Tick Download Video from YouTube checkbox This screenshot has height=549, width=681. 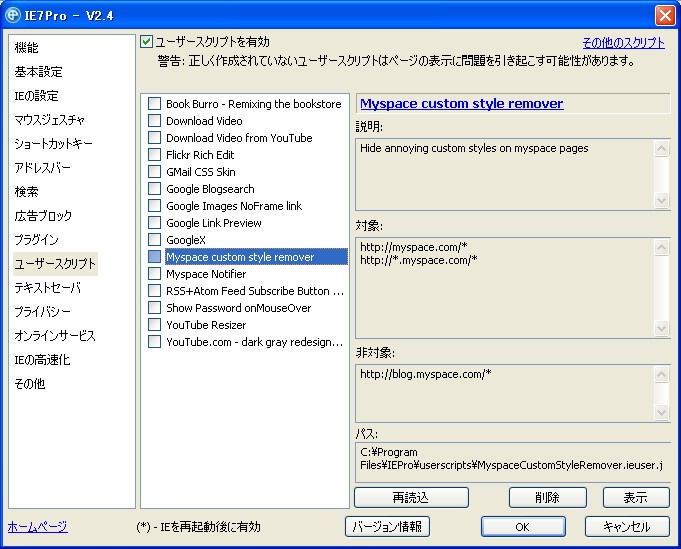pos(154,138)
